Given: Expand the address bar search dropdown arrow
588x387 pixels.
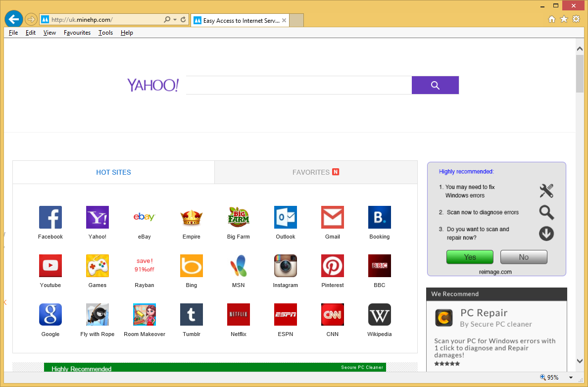Looking at the screenshot, I should (x=175, y=20).
